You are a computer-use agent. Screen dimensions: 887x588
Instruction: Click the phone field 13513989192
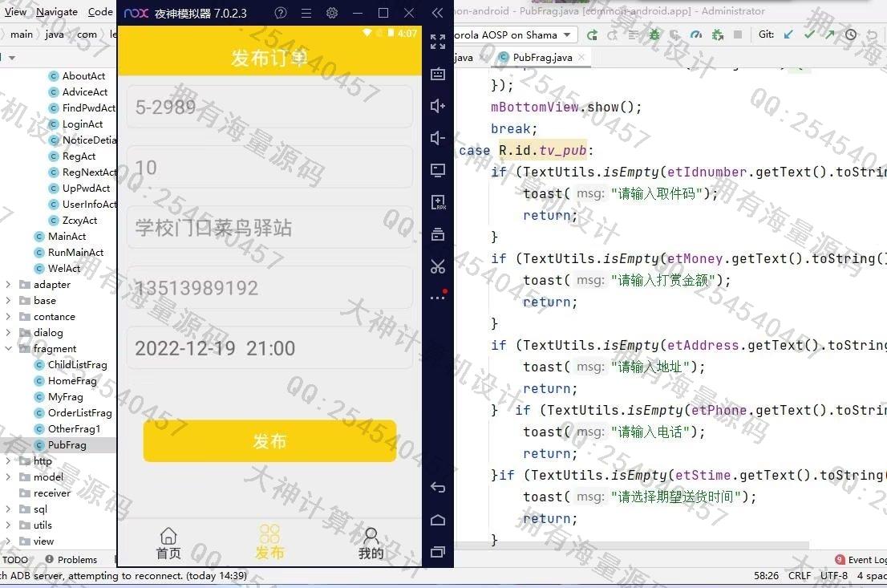pos(269,288)
